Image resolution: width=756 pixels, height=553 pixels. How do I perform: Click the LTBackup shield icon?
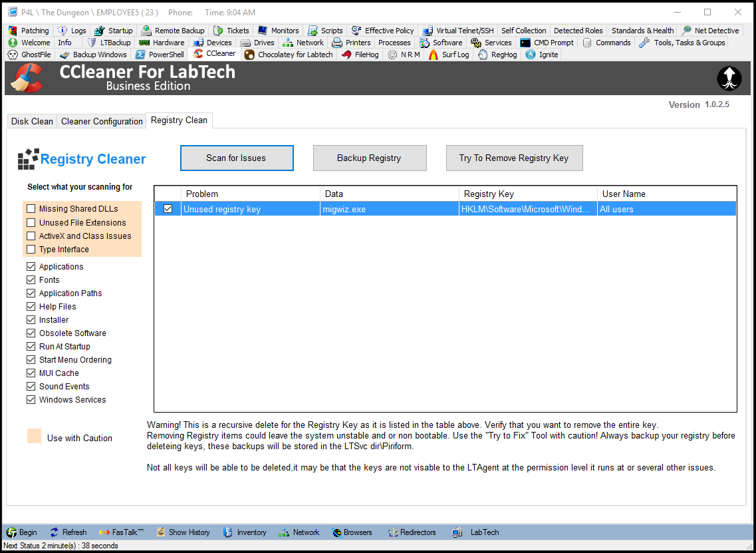(92, 43)
